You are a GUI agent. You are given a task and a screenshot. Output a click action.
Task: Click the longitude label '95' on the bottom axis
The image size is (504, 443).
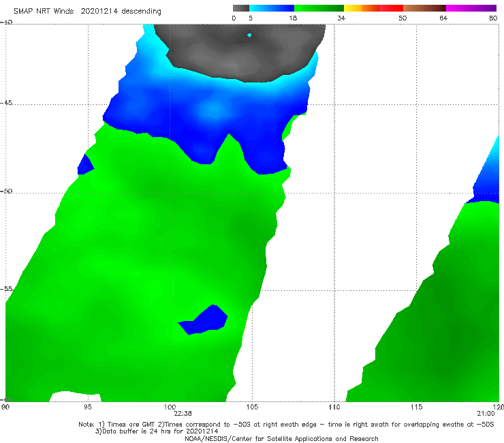(87, 407)
